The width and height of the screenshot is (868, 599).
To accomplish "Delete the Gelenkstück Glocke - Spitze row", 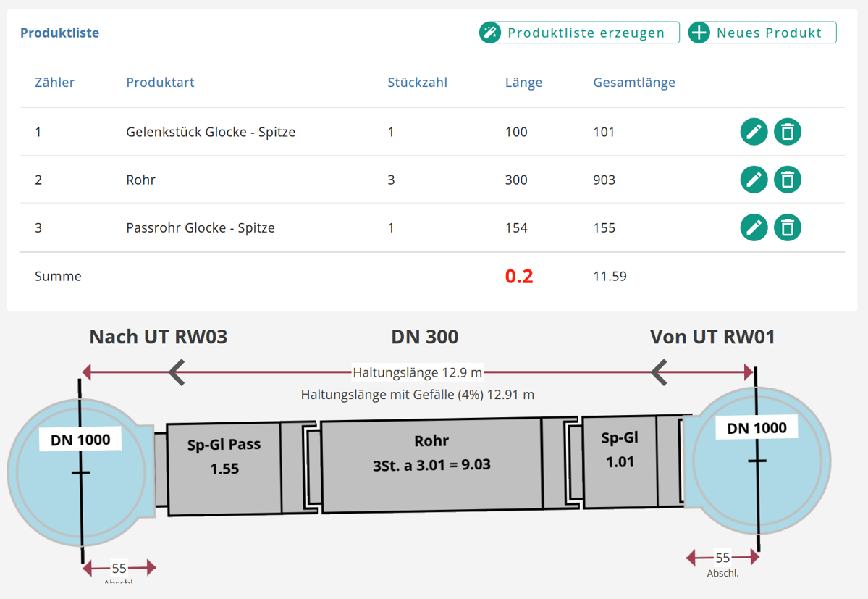I will point(787,132).
